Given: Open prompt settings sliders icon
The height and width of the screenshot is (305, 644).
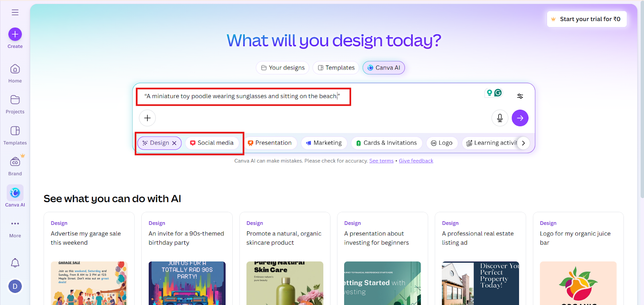Looking at the screenshot, I should [520, 96].
